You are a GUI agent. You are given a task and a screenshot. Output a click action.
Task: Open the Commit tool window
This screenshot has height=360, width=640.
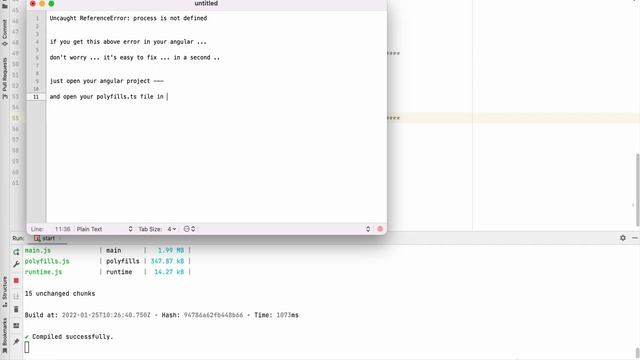pyautogui.click(x=4, y=32)
